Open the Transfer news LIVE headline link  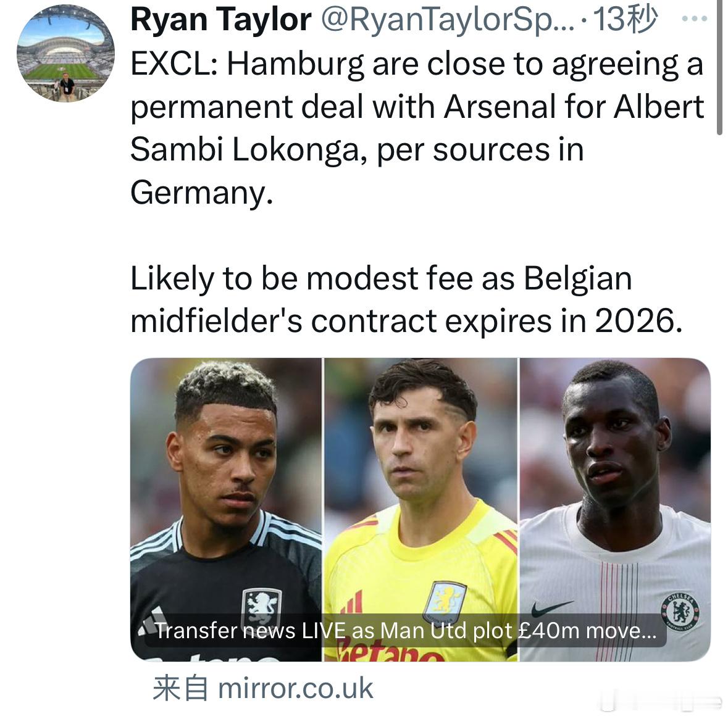coord(406,630)
